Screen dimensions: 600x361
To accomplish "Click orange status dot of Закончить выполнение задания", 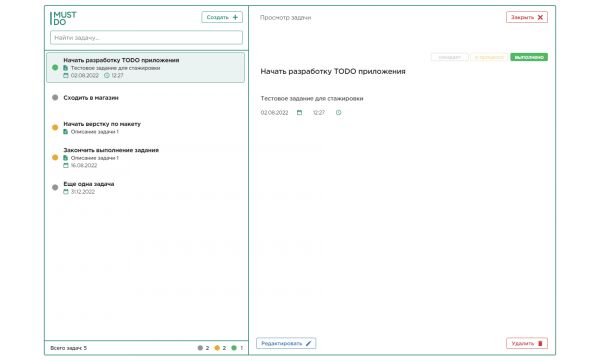I will (55, 157).
